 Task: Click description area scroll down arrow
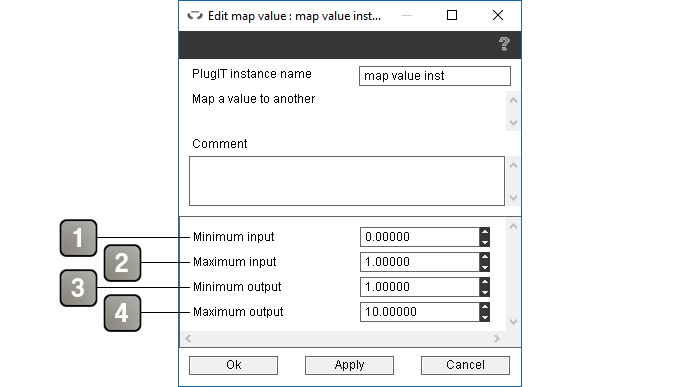coord(513,123)
